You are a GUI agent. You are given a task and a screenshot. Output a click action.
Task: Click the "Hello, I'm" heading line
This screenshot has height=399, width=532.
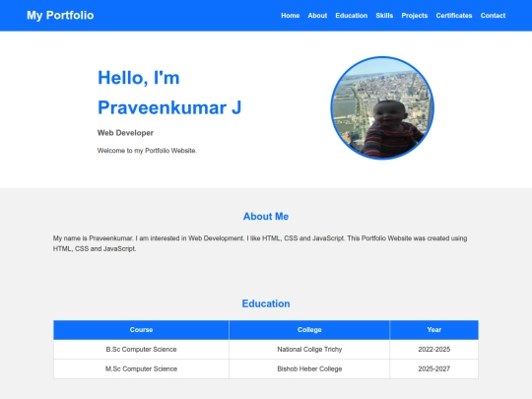pyautogui.click(x=139, y=78)
